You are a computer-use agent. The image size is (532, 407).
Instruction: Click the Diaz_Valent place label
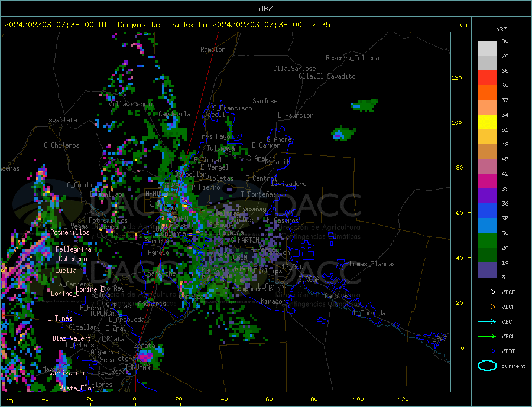(72, 338)
